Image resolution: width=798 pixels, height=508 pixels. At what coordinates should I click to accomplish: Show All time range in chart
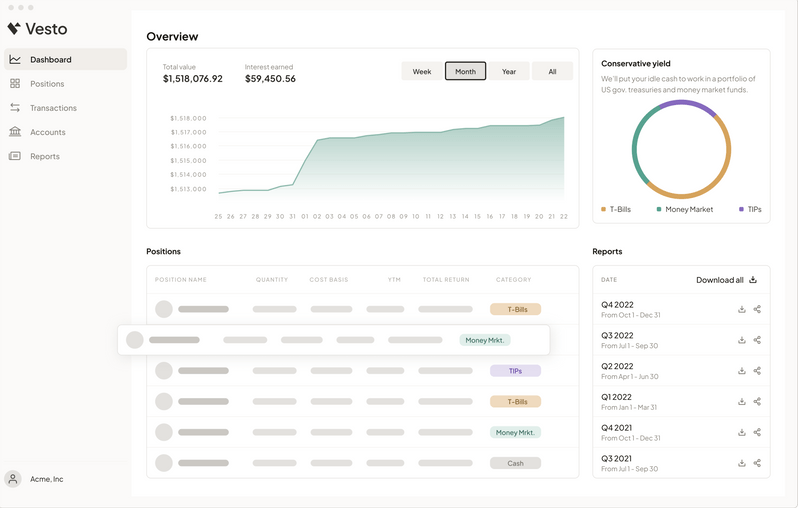552,71
